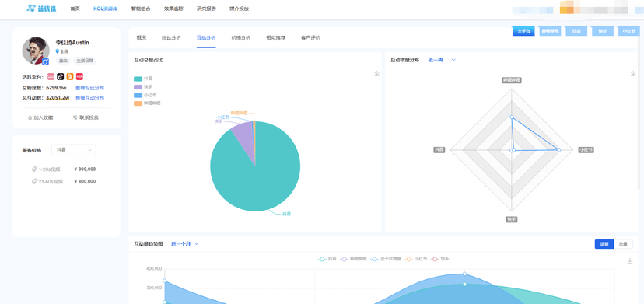The width and height of the screenshot is (644, 304).
Task: Click the 哔哩哔哩 radar axis label
Action: coord(512,80)
